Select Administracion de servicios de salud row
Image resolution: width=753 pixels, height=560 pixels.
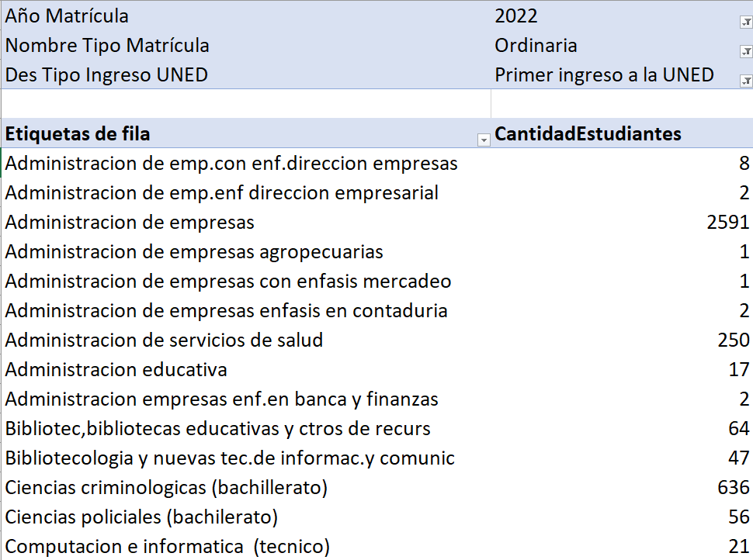164,340
